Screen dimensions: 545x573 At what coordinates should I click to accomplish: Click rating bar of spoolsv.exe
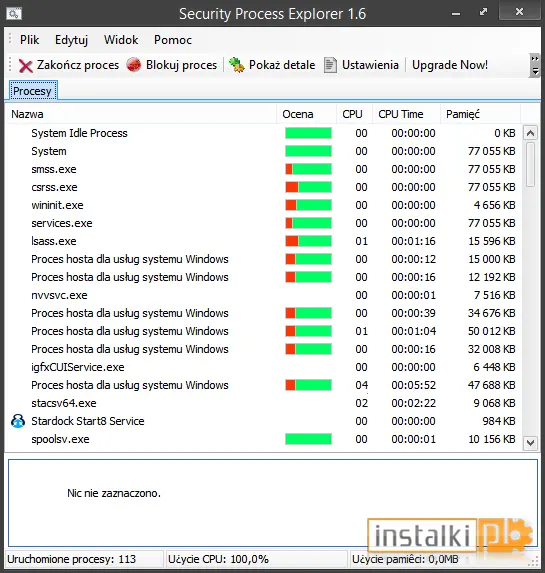click(308, 439)
